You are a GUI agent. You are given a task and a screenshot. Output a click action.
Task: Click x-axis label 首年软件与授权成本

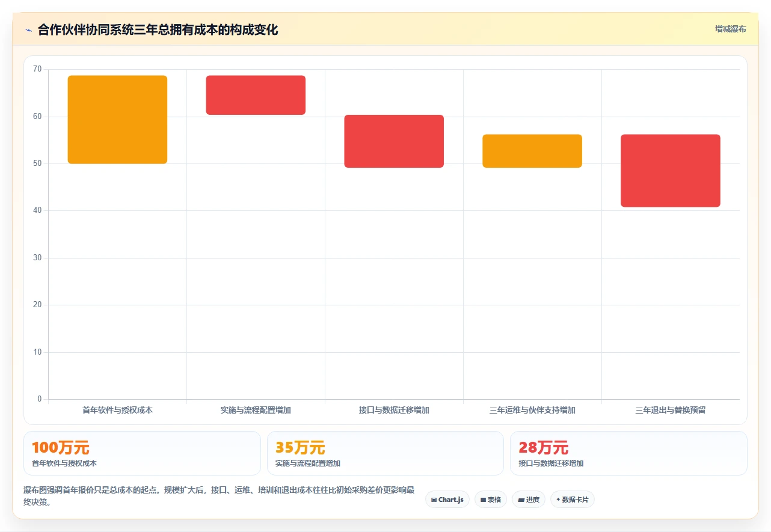(x=117, y=411)
